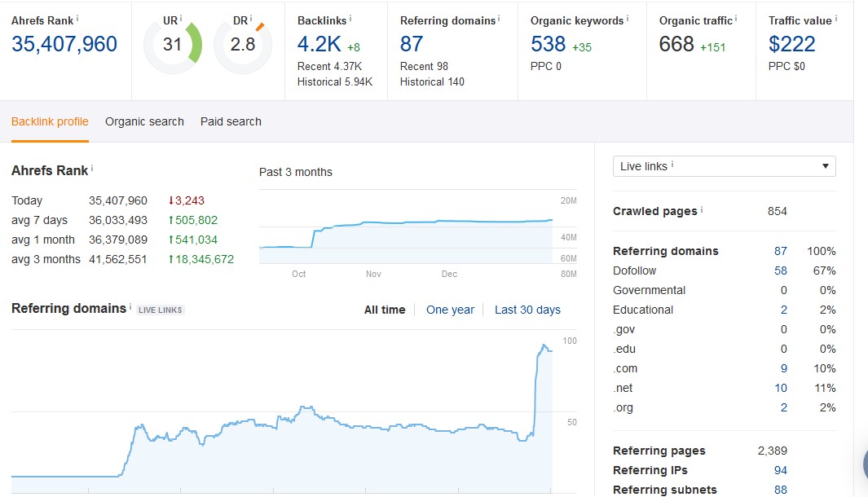Select 'PPC 0' under Organic keywords
Viewport: 868px width, 497px height.
click(x=546, y=67)
